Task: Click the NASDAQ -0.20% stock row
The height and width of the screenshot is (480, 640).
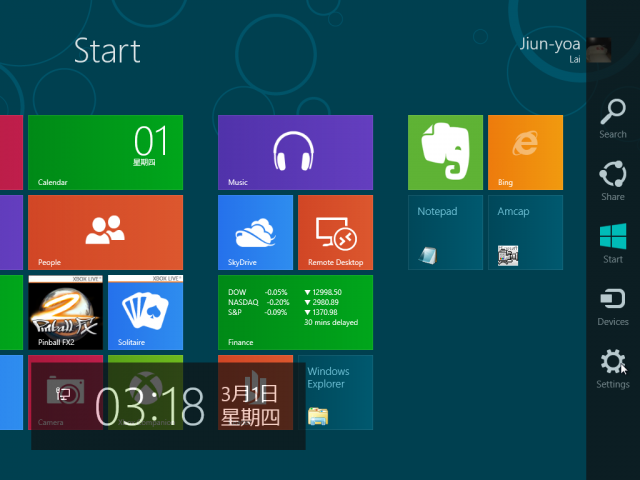Action: click(283, 302)
